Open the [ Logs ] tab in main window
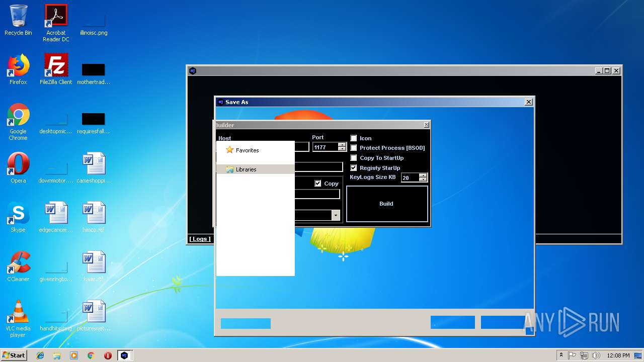This screenshot has width=644, height=362. pos(200,239)
